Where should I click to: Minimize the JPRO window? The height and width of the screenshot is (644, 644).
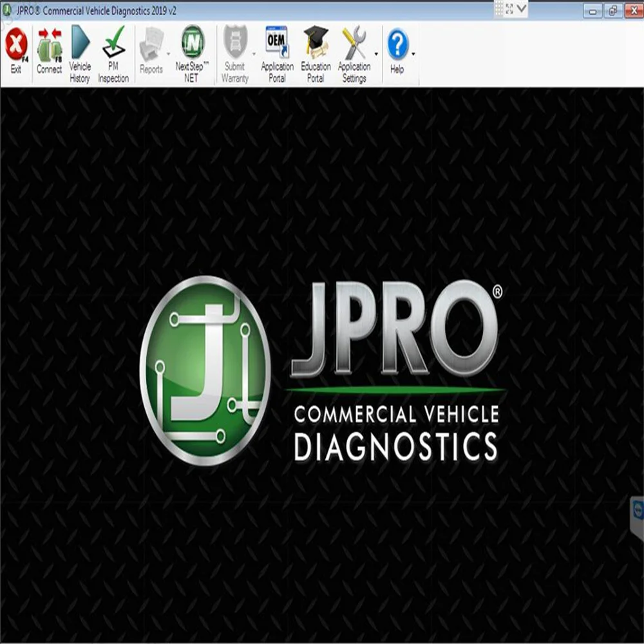[592, 11]
